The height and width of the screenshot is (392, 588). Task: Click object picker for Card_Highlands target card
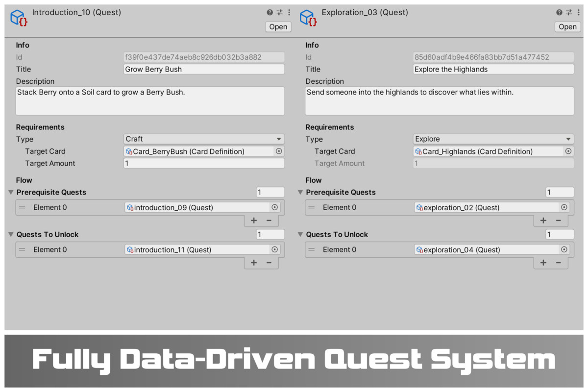coord(568,151)
